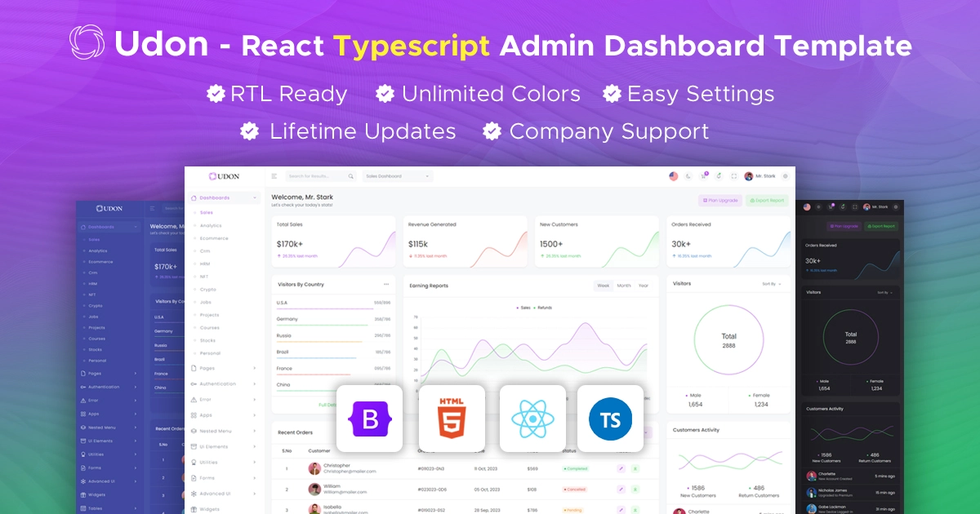Open the notifications bell icon in header
Viewport: 980px width, 514px height.
(x=719, y=176)
